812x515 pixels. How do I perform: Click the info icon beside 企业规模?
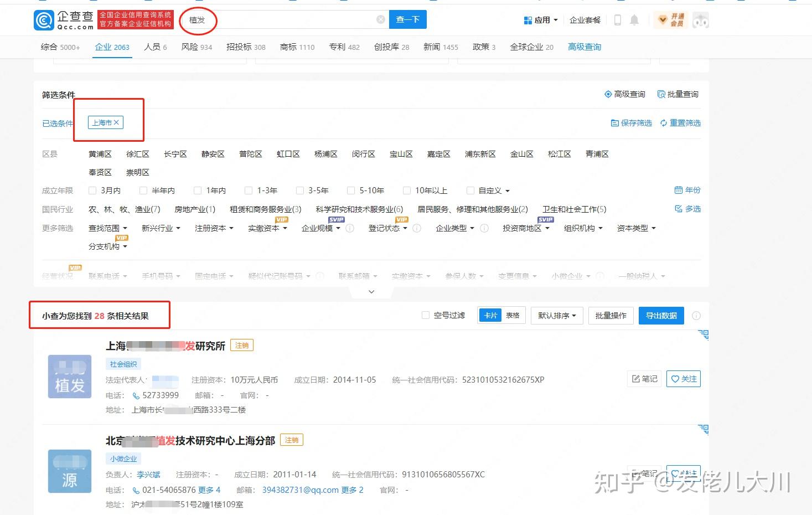[350, 228]
